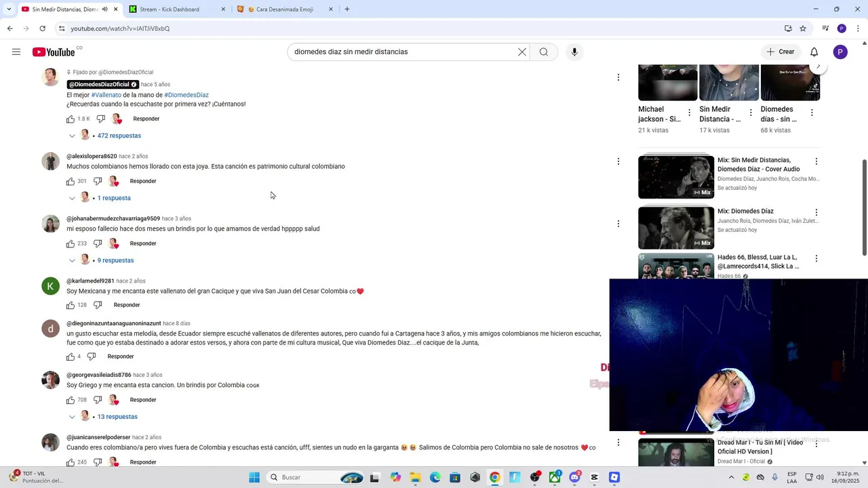
Task: Bookmark this page with the star
Action: (803, 28)
